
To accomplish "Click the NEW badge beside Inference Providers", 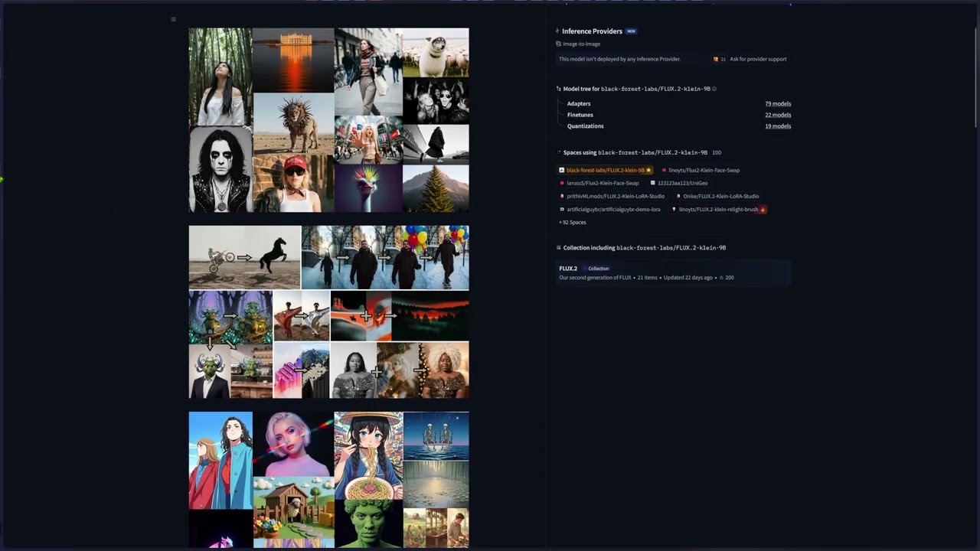I will (631, 31).
